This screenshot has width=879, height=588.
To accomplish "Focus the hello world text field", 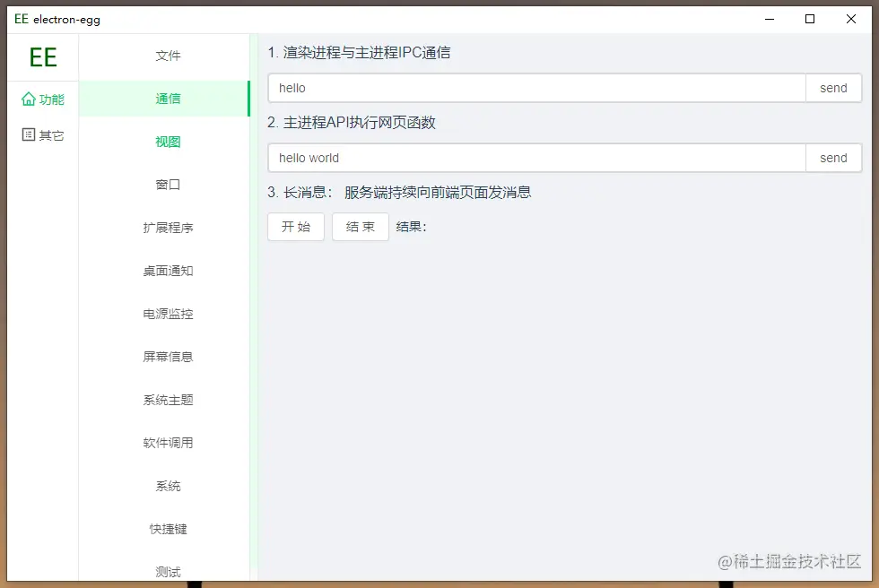I will coord(537,158).
